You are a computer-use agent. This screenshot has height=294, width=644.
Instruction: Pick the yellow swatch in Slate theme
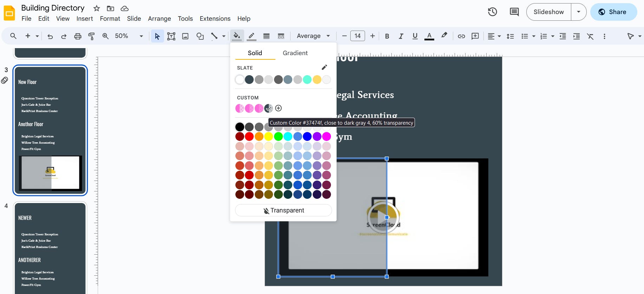317,80
